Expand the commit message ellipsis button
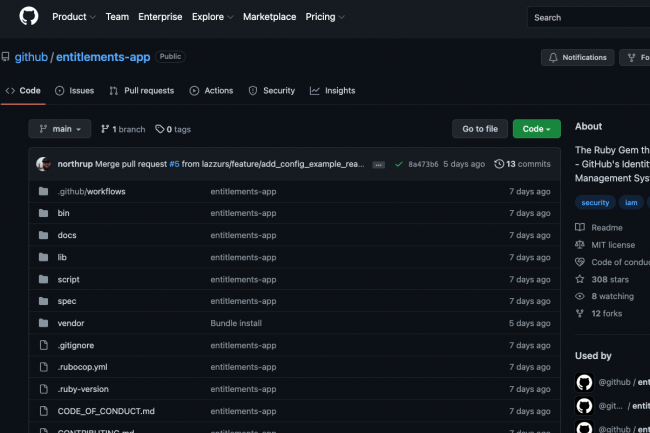The width and height of the screenshot is (650, 433). coord(378,165)
